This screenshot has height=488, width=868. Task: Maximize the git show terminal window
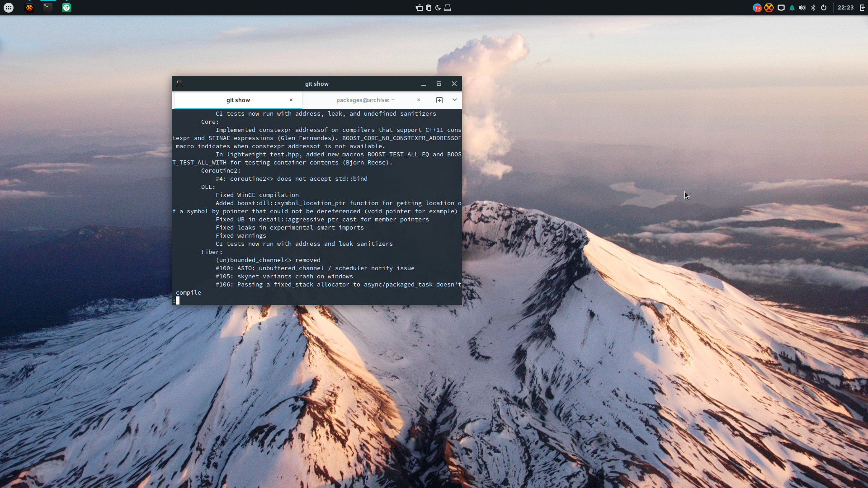click(x=439, y=84)
